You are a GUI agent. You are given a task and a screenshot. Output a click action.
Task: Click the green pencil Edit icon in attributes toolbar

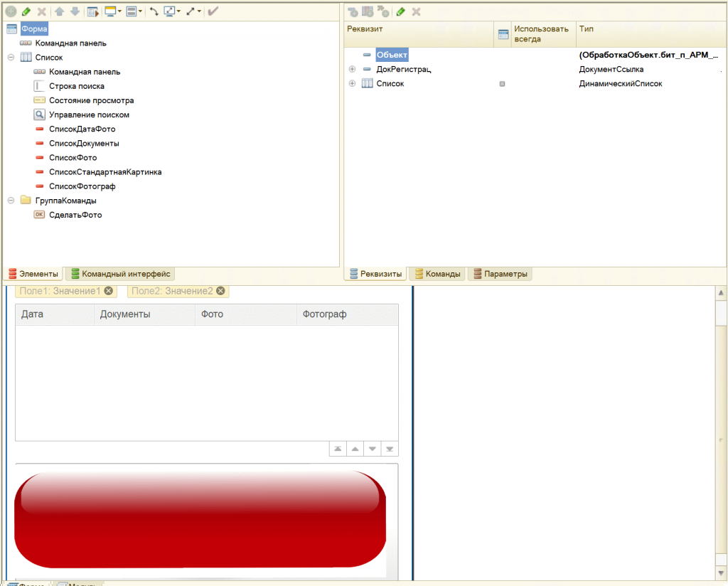pos(401,11)
